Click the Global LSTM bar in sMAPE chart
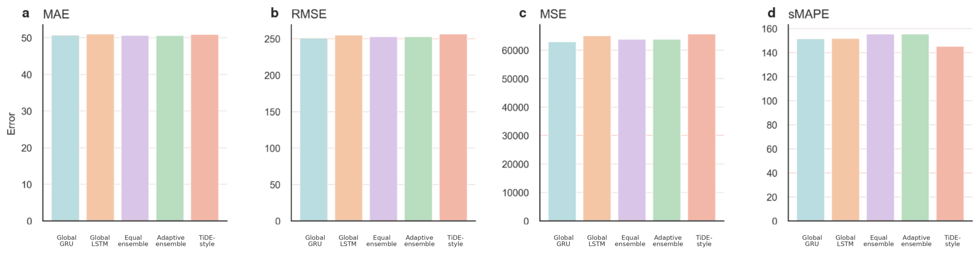Viewport: 980px width, 254px height. [846, 130]
